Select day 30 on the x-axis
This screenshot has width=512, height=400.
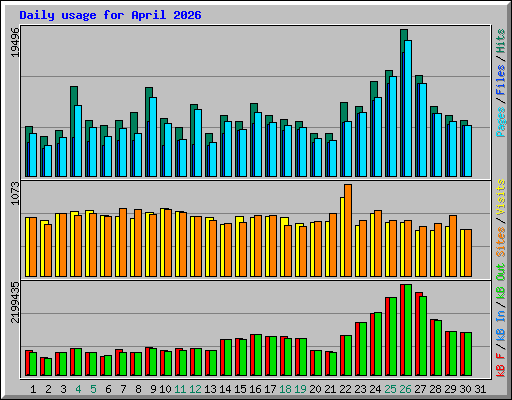[x=465, y=389]
